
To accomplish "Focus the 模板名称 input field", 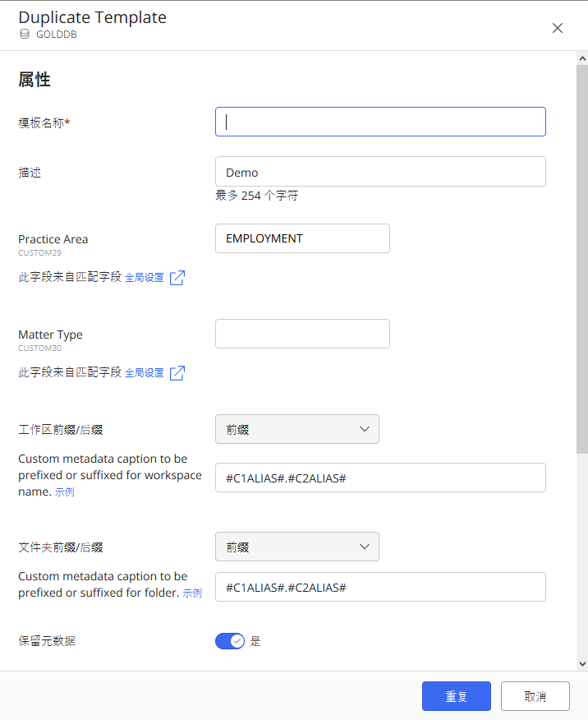I will pos(380,122).
